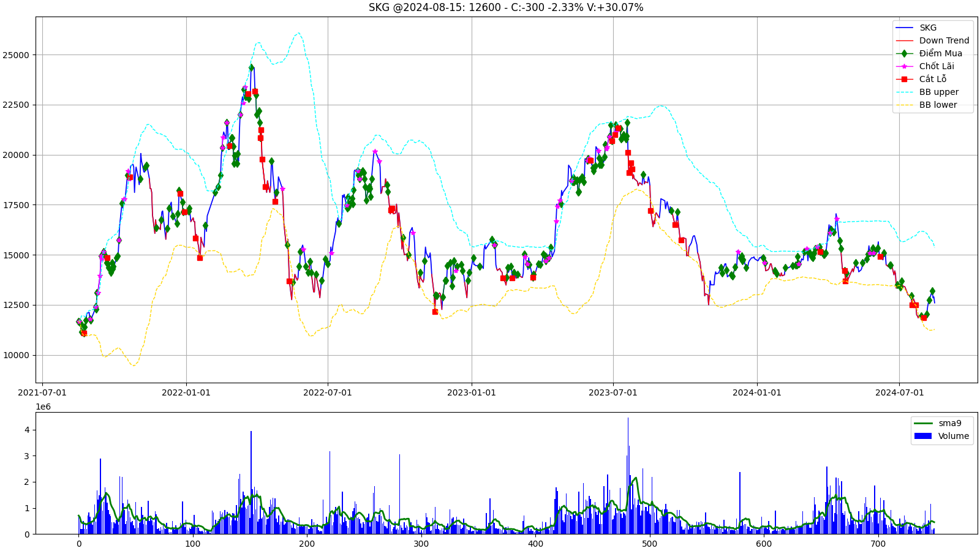Image resolution: width=980 pixels, height=551 pixels.
Task: Select the 'SKG' legend label
Action: coord(928,28)
